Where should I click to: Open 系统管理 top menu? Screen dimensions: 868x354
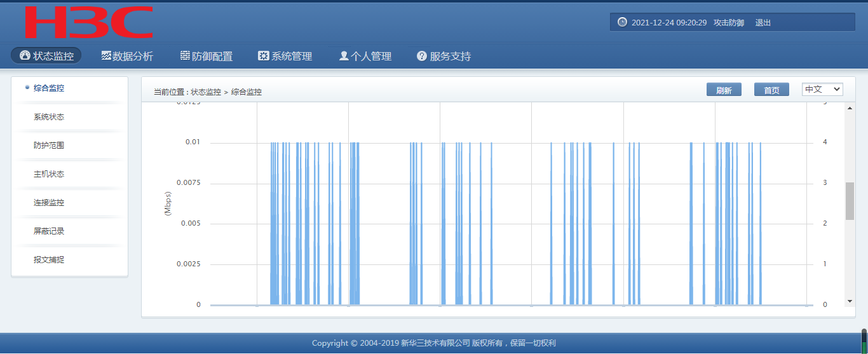pos(285,56)
